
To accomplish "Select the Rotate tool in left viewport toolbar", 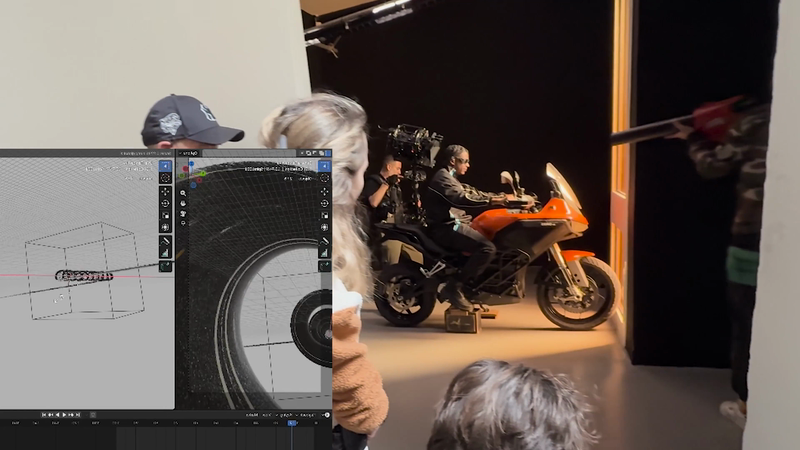I will click(x=165, y=203).
